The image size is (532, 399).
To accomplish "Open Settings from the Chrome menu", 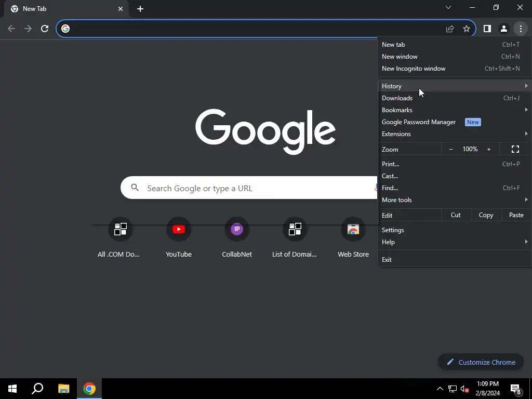I will [455, 230].
